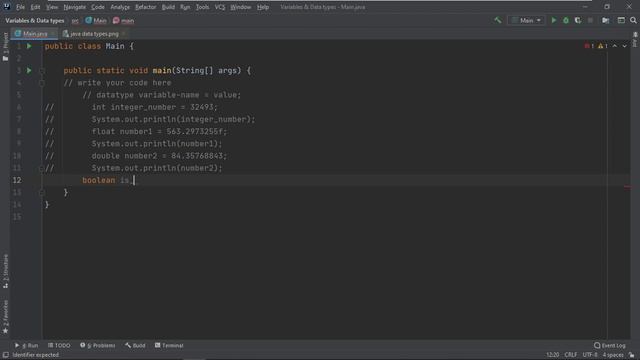
Task: Open the Run tool window at bottom
Action: point(27,345)
